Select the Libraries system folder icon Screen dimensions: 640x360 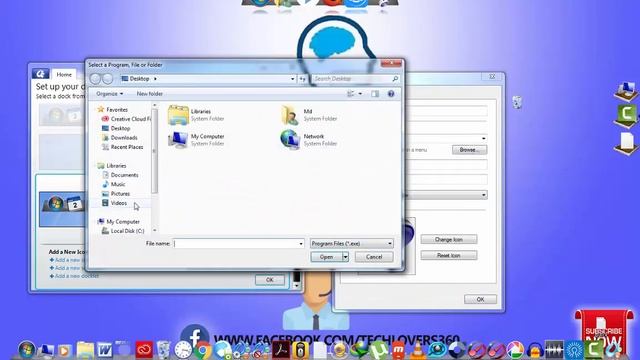click(178, 115)
